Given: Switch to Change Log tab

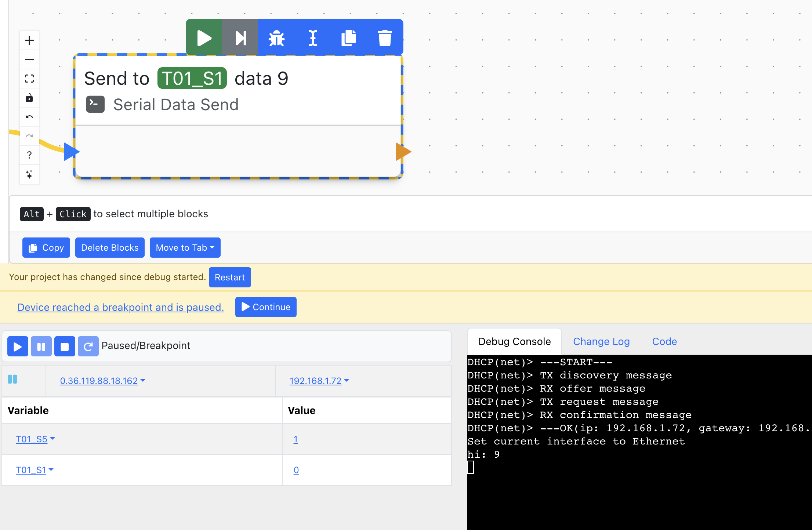Looking at the screenshot, I should pyautogui.click(x=601, y=341).
